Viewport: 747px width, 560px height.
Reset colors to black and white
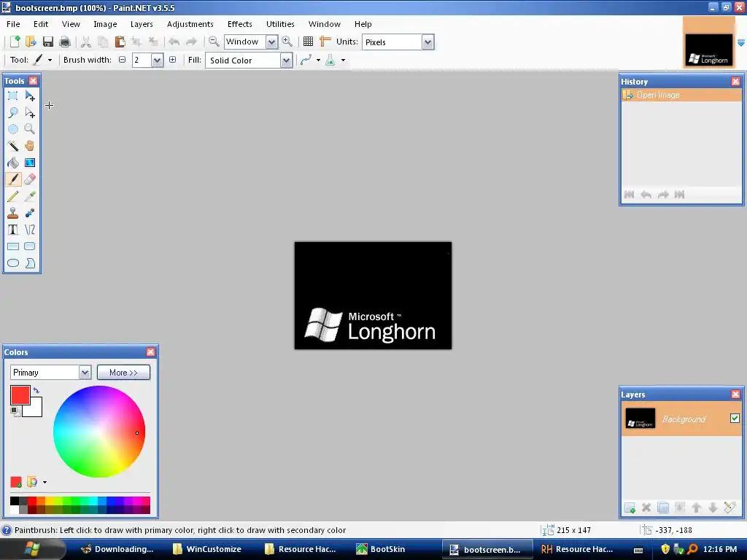15,412
